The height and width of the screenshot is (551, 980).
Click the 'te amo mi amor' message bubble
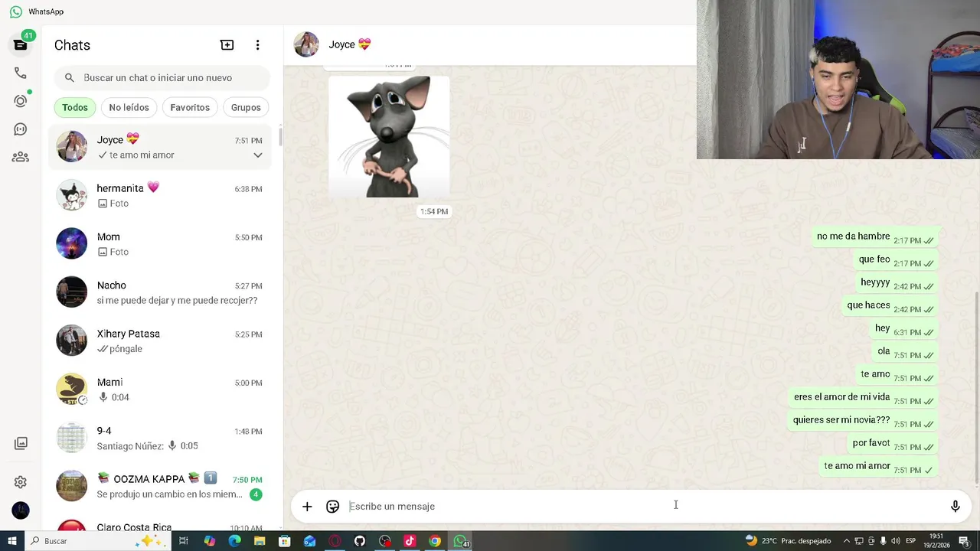point(879,467)
